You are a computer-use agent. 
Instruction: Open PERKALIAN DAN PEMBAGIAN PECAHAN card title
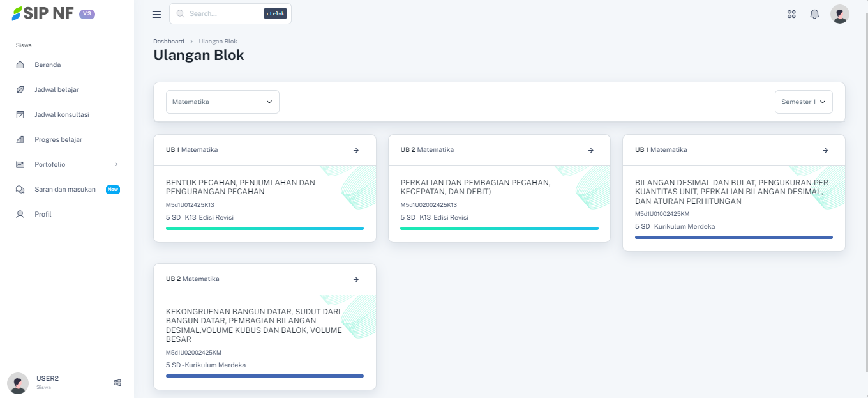[x=475, y=187]
